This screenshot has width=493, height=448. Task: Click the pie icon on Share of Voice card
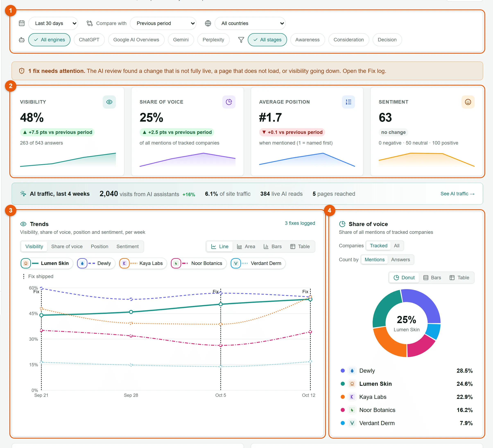coord(229,102)
